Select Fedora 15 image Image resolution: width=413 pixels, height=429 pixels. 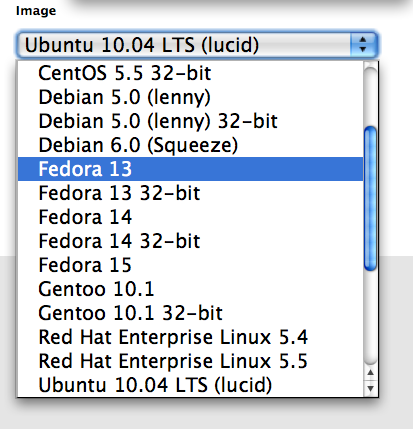[190, 265]
